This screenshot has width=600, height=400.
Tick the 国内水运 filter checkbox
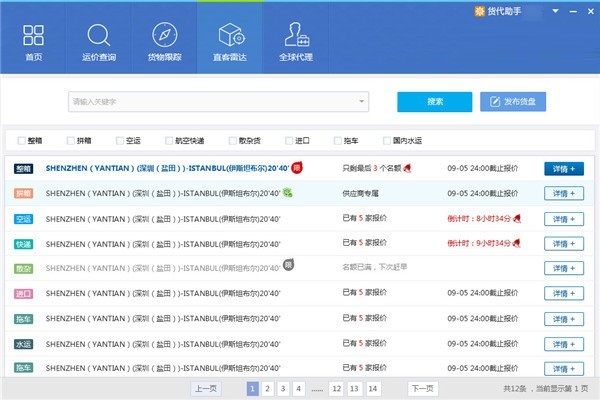387,141
